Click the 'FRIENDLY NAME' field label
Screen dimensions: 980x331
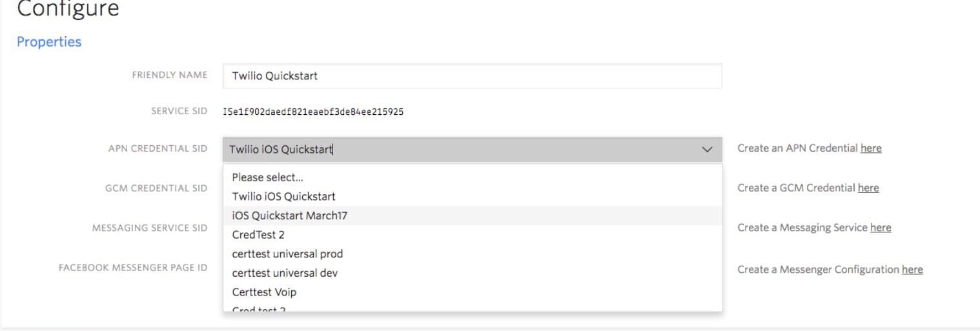tap(170, 75)
